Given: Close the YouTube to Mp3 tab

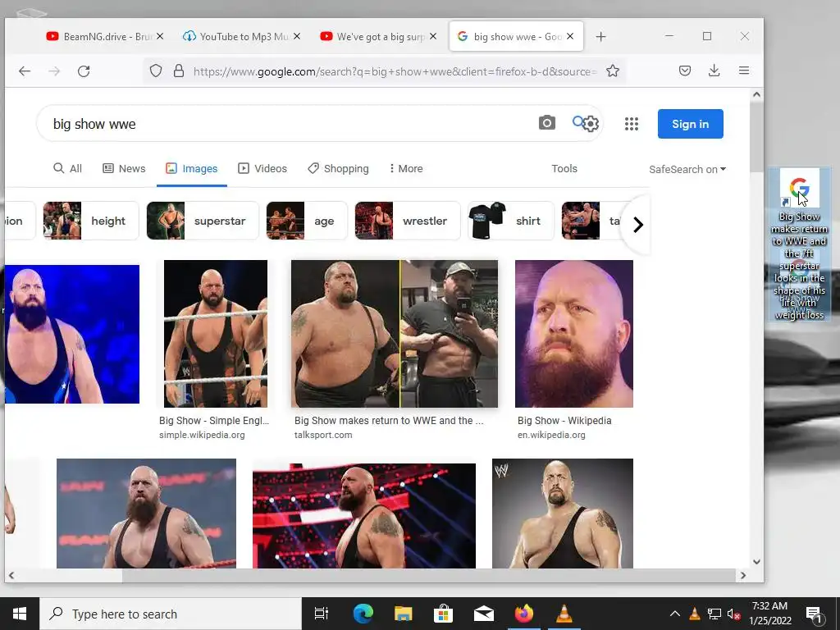Looking at the screenshot, I should point(297,36).
